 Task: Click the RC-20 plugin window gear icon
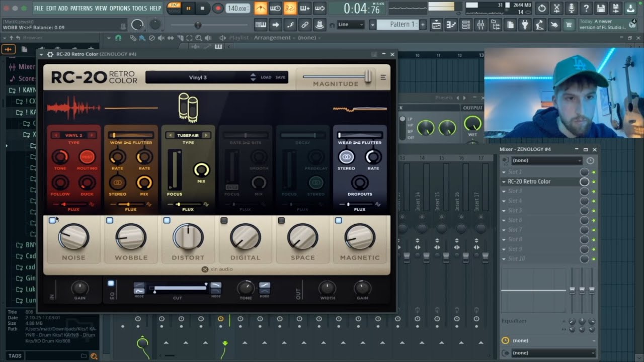50,54
